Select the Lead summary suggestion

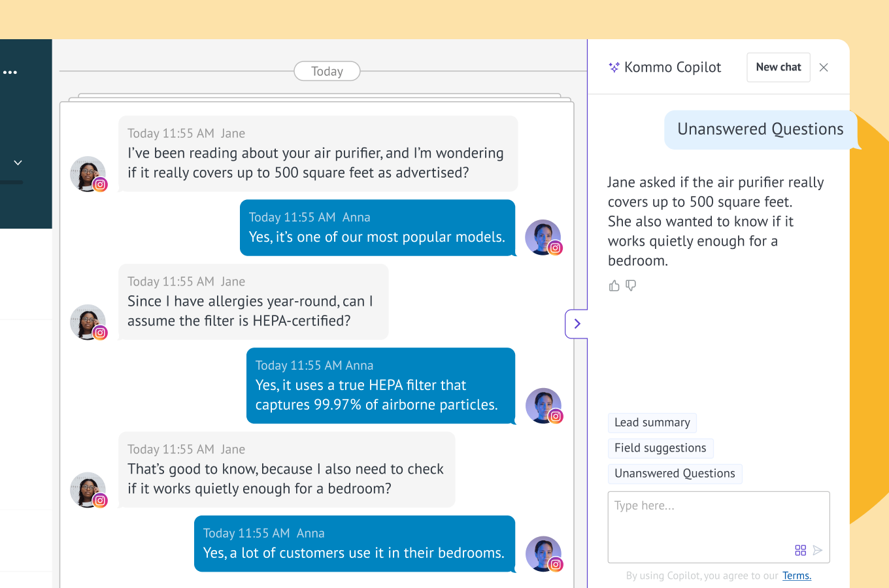coord(652,423)
